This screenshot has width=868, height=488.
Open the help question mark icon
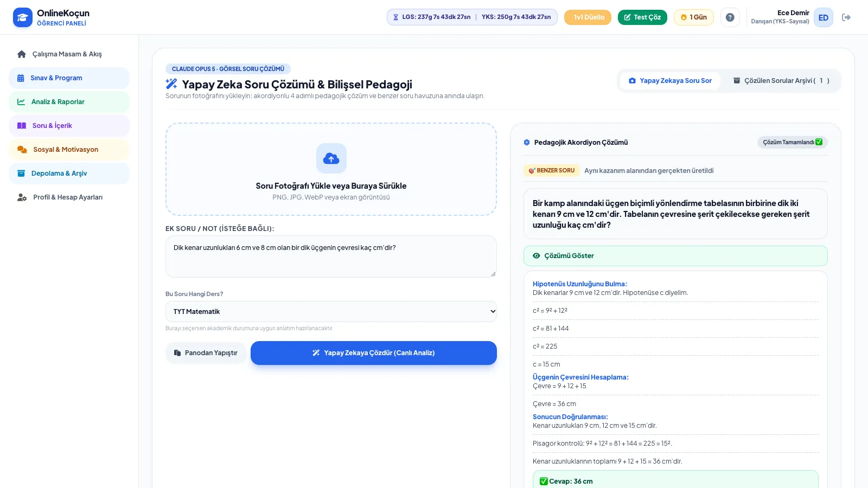(x=730, y=17)
